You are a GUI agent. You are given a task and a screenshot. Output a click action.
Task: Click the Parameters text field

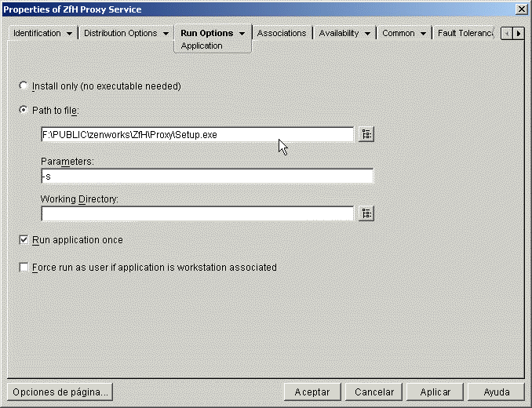point(207,177)
